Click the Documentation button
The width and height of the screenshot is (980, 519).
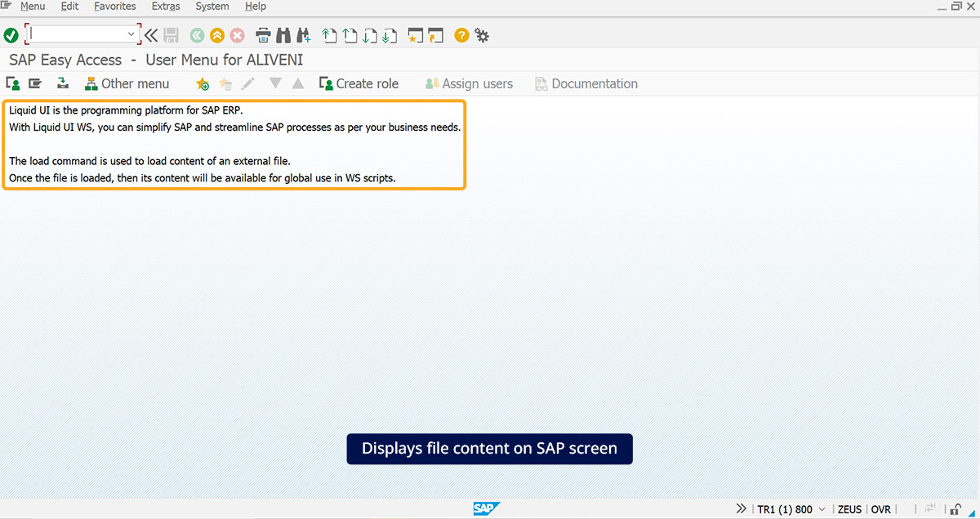586,83
